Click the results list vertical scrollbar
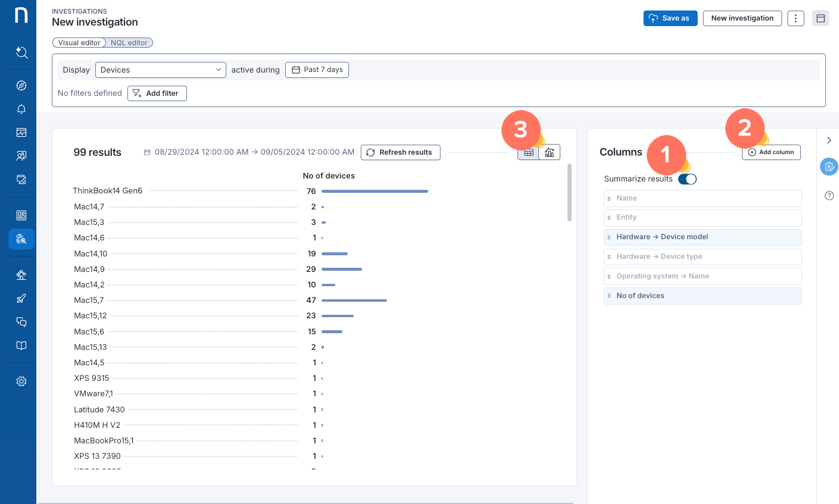The height and width of the screenshot is (504, 839). coord(569,193)
